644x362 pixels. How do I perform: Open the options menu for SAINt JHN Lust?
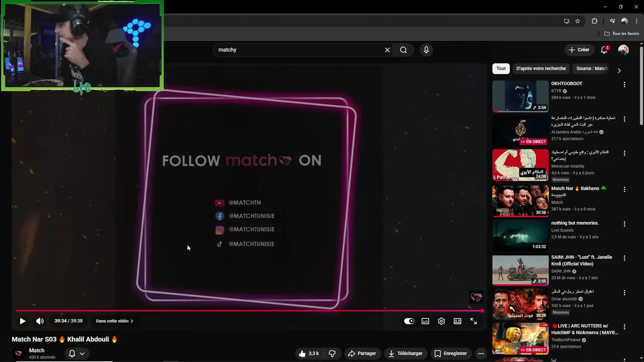click(x=624, y=258)
